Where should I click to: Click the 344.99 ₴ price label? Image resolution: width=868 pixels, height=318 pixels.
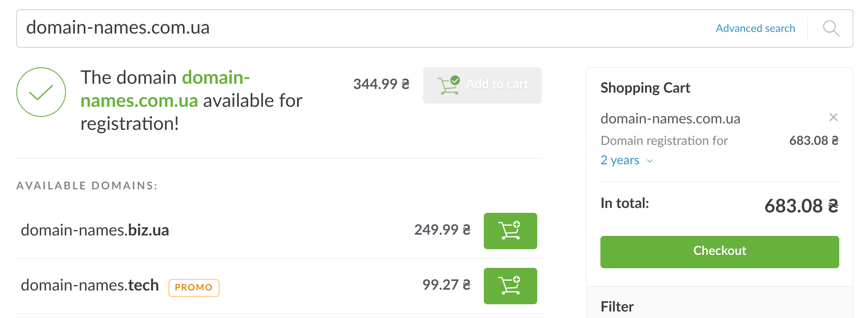click(x=381, y=84)
